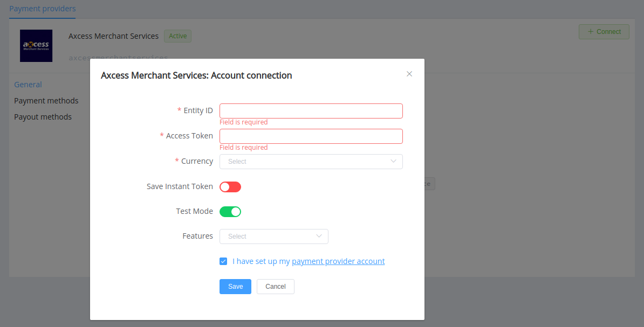
Task: Open the payment provider account link
Action: [x=338, y=261]
